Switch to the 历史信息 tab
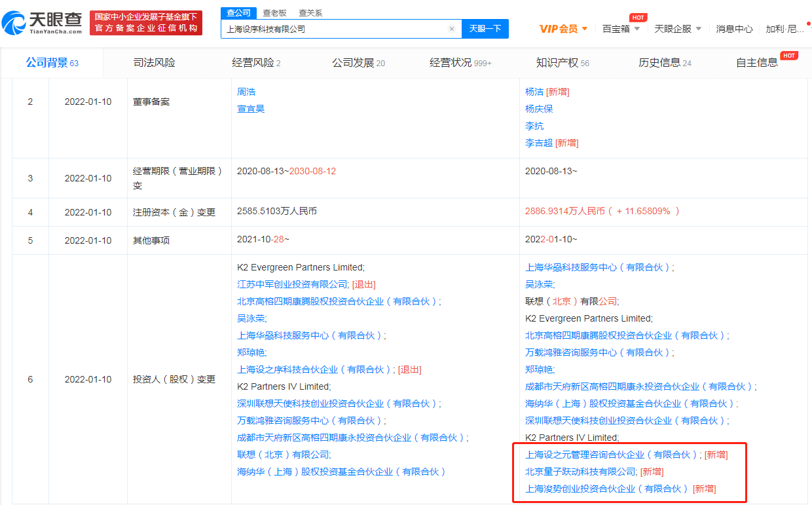The image size is (812, 505). click(665, 63)
